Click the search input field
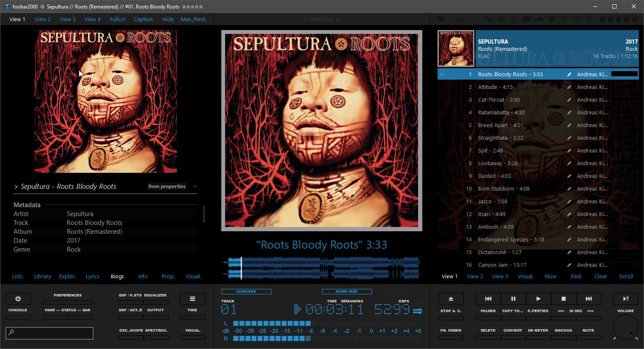The width and height of the screenshot is (644, 349). pyautogui.click(x=50, y=333)
